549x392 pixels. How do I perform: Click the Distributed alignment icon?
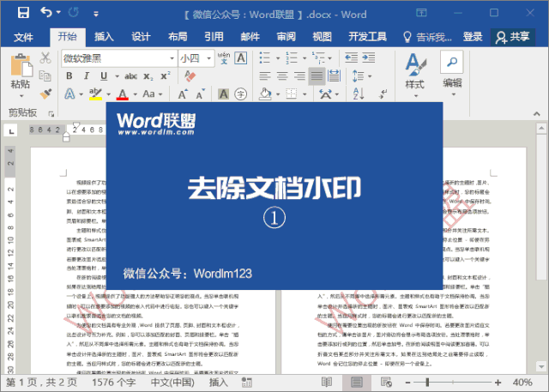tap(334, 75)
